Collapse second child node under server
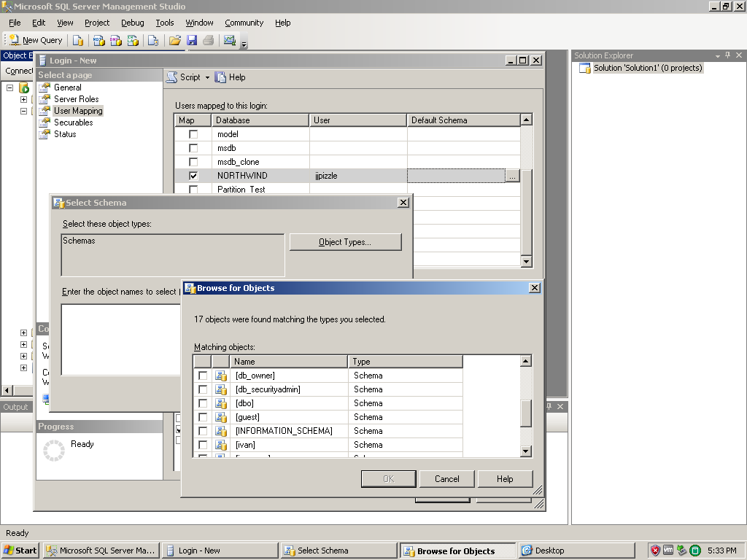The image size is (747, 560). pos(23,111)
